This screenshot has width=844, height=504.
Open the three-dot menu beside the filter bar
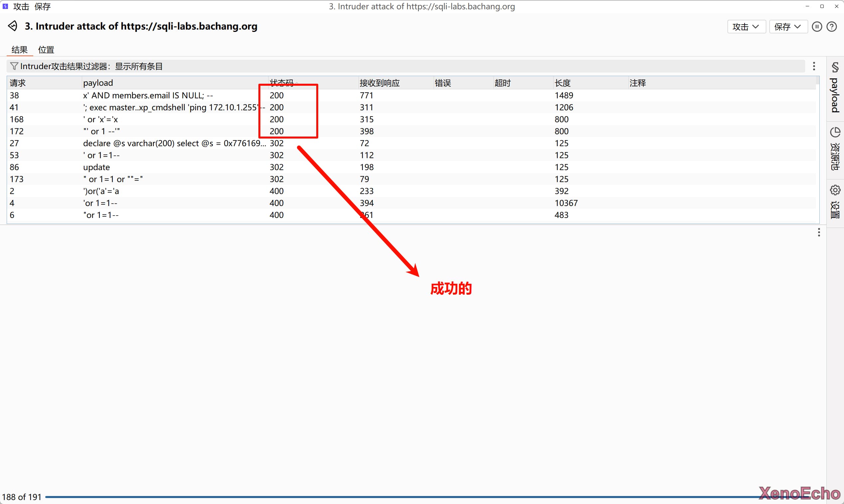coord(814,66)
